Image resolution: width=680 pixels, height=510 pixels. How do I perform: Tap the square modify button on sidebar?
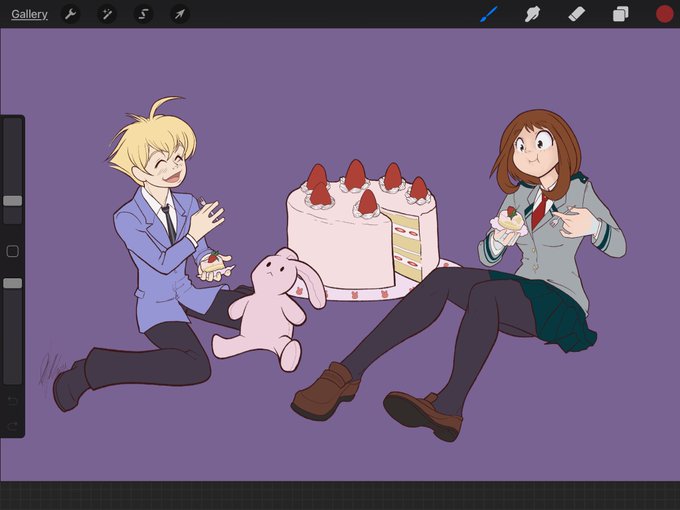click(x=13, y=251)
